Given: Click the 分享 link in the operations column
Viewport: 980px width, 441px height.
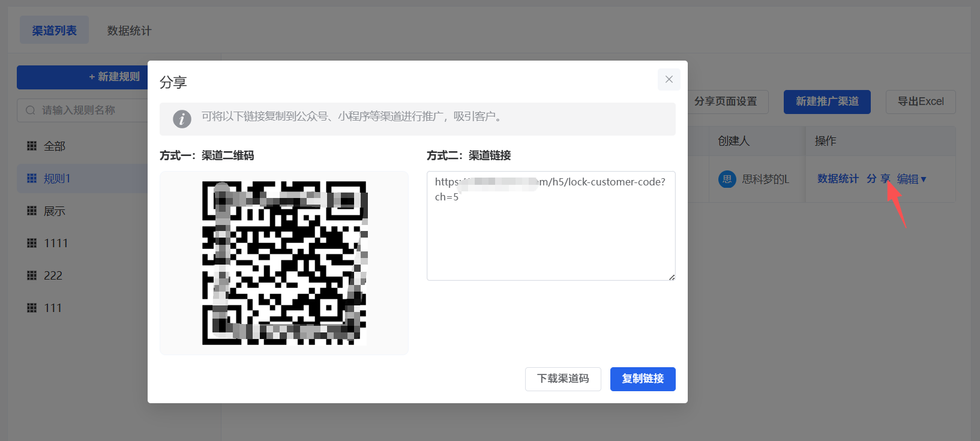Looking at the screenshot, I should [x=879, y=179].
